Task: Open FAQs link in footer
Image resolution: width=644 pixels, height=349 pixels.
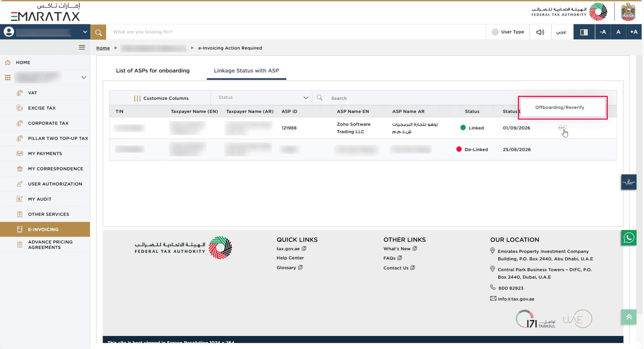Action: click(392, 258)
